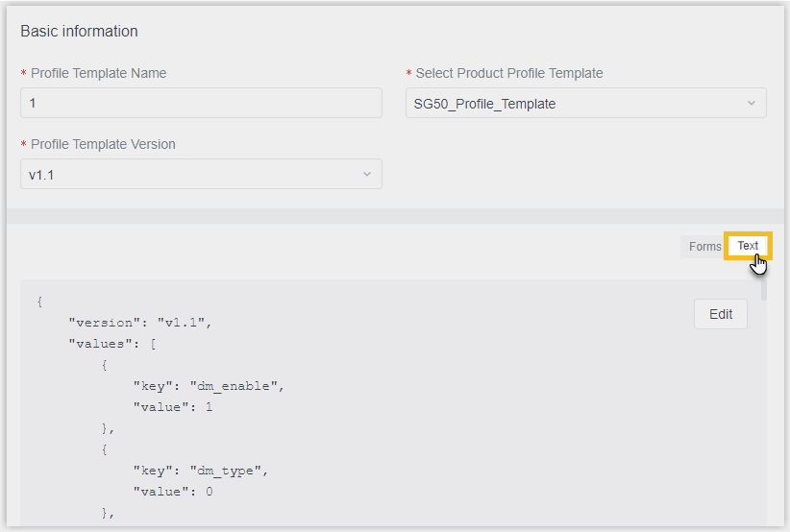Screen dimensions: 790x532
Task: Click the "values": [ line in JSON
Action: tap(112, 344)
